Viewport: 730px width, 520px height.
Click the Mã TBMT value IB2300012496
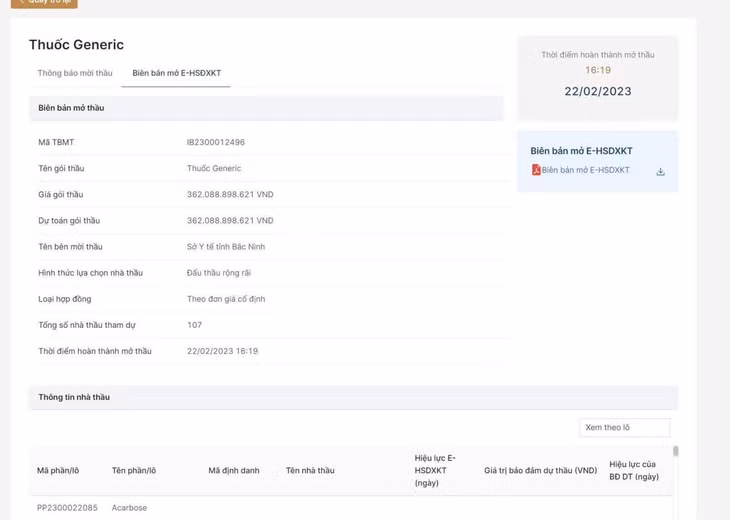(216, 142)
